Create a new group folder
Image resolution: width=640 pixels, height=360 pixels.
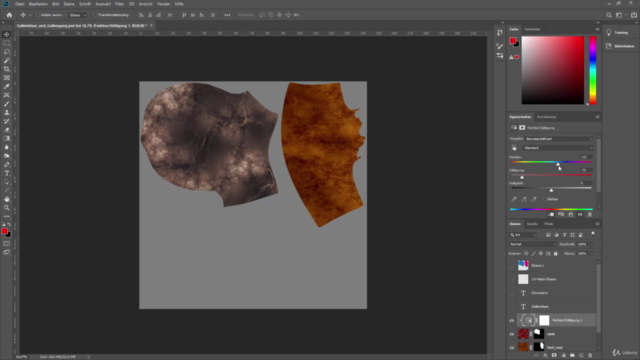pos(572,356)
